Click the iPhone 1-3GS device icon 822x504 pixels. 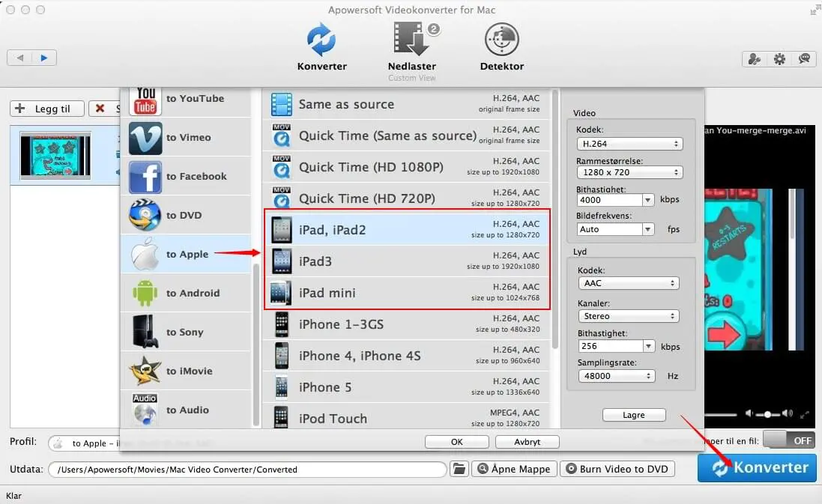(282, 324)
